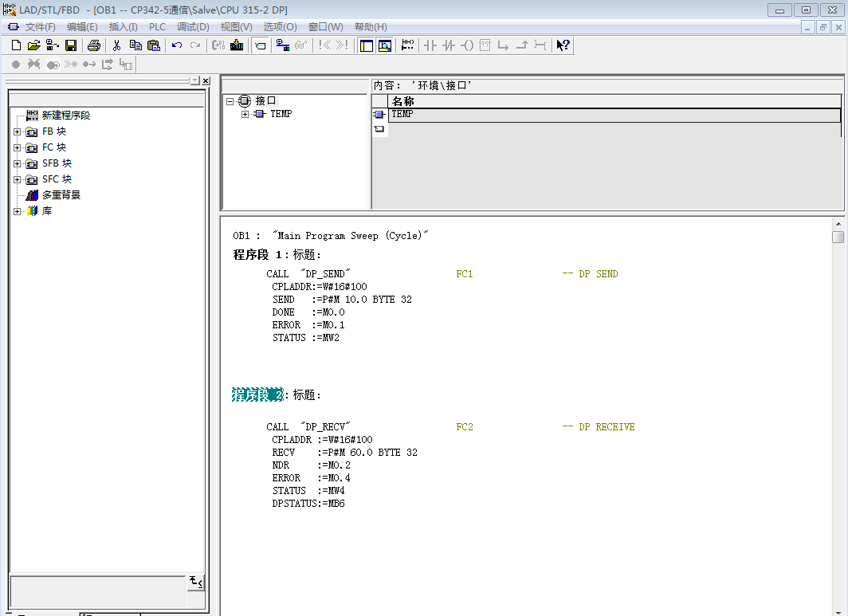Image resolution: width=848 pixels, height=616 pixels.
Task: Undo the last edit with the undo arrow
Action: [x=177, y=45]
